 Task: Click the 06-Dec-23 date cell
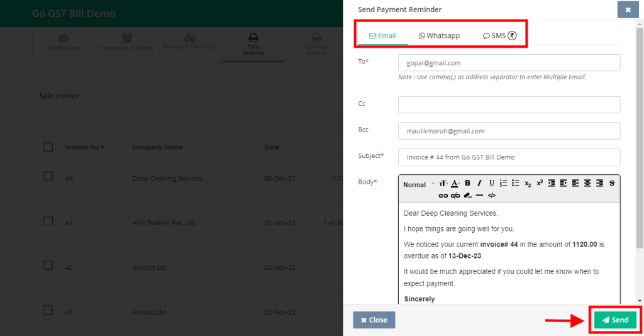280,178
